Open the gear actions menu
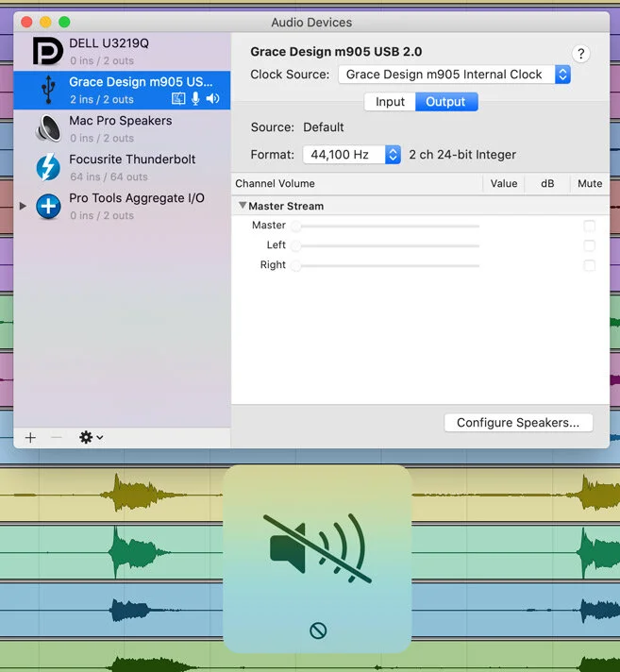Image resolution: width=620 pixels, height=672 pixels. click(x=91, y=438)
